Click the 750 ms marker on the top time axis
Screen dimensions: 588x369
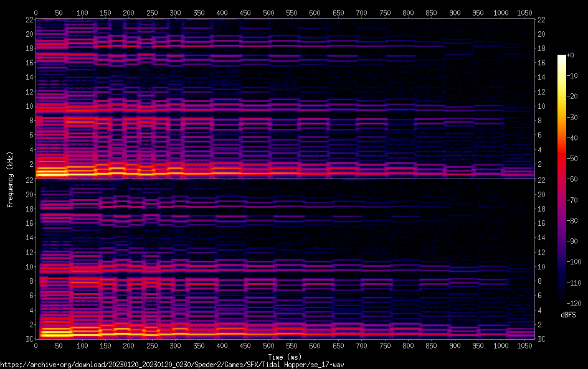click(x=385, y=12)
